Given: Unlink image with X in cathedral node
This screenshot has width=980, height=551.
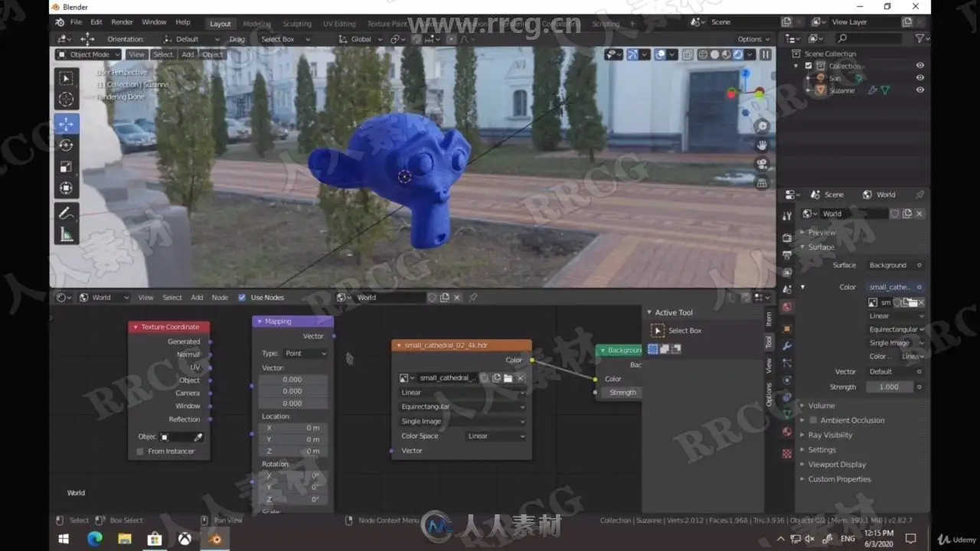Looking at the screenshot, I should [x=521, y=378].
